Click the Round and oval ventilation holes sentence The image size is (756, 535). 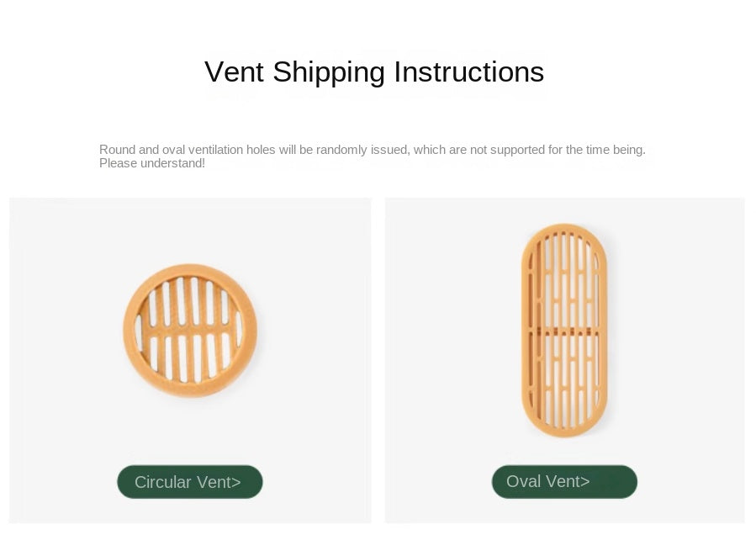pos(372,150)
